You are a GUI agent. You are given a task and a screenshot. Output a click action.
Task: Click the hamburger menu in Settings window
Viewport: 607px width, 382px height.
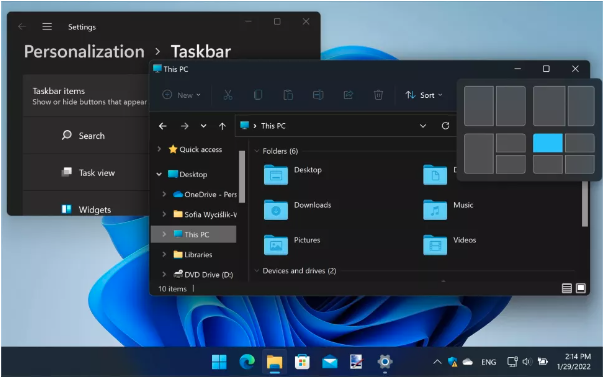click(x=47, y=26)
